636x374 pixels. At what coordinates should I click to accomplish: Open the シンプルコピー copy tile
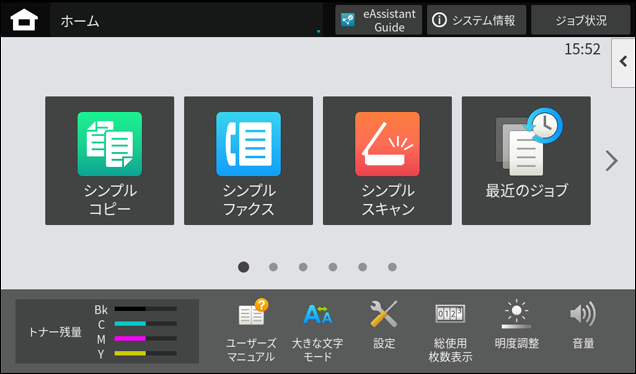coord(110,161)
